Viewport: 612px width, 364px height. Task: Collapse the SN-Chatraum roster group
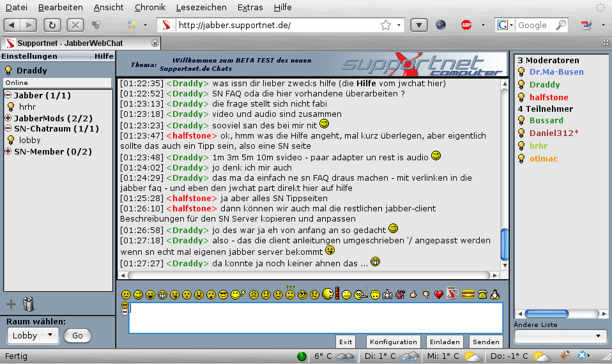8,128
